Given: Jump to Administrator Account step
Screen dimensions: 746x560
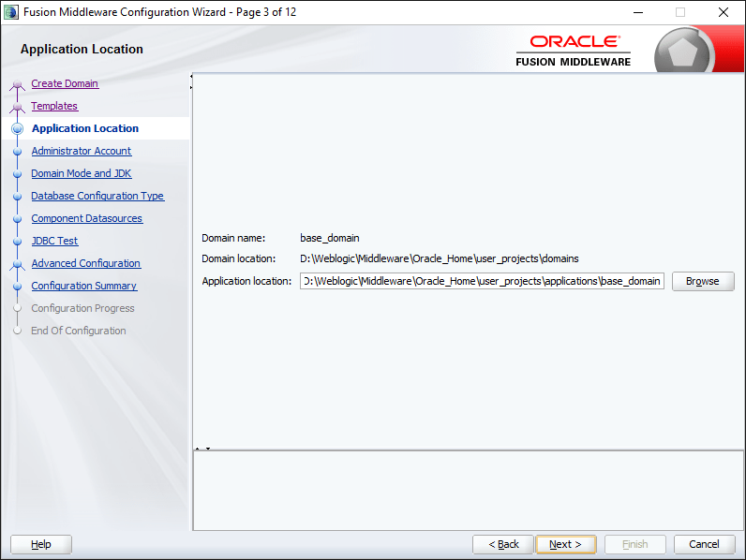Looking at the screenshot, I should point(82,151).
